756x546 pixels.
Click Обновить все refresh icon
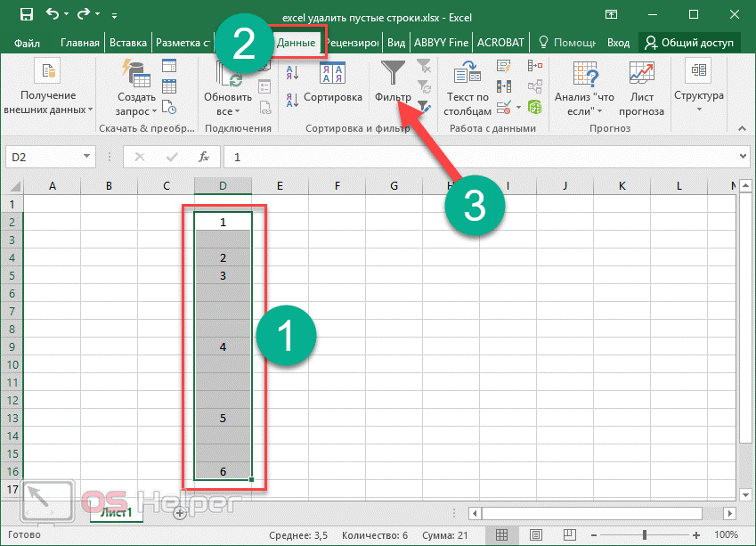[x=228, y=89]
